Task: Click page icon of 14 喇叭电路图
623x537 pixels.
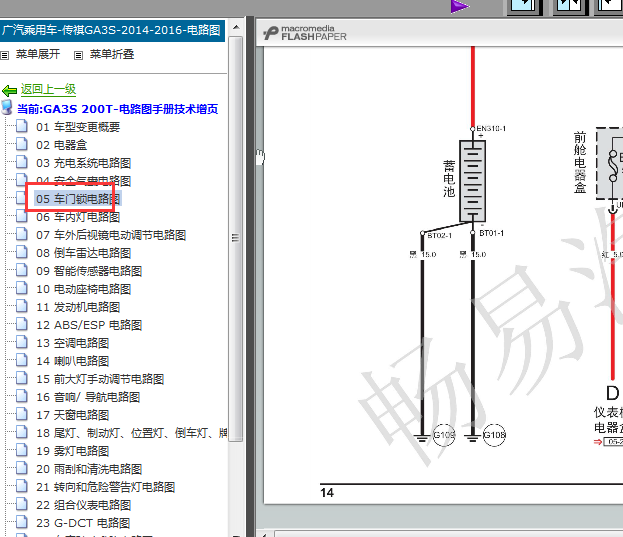Action: (x=22, y=360)
